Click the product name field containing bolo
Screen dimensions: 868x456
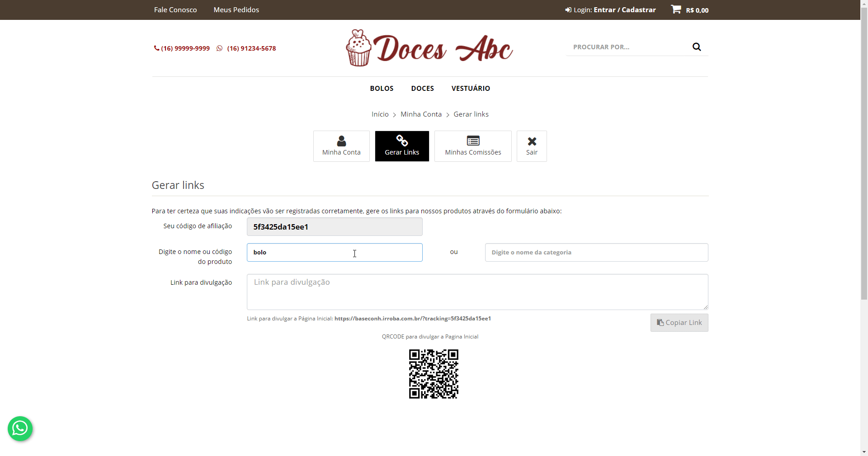tap(335, 252)
